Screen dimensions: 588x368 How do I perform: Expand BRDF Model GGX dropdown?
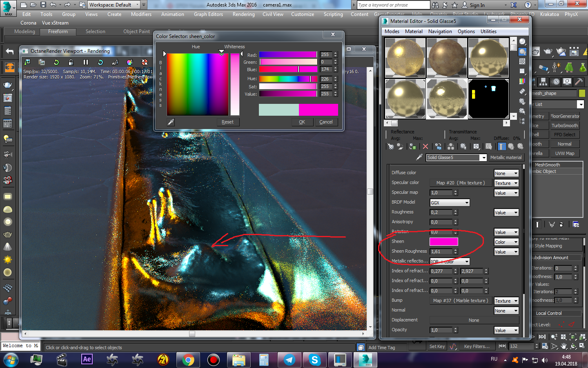(x=450, y=203)
